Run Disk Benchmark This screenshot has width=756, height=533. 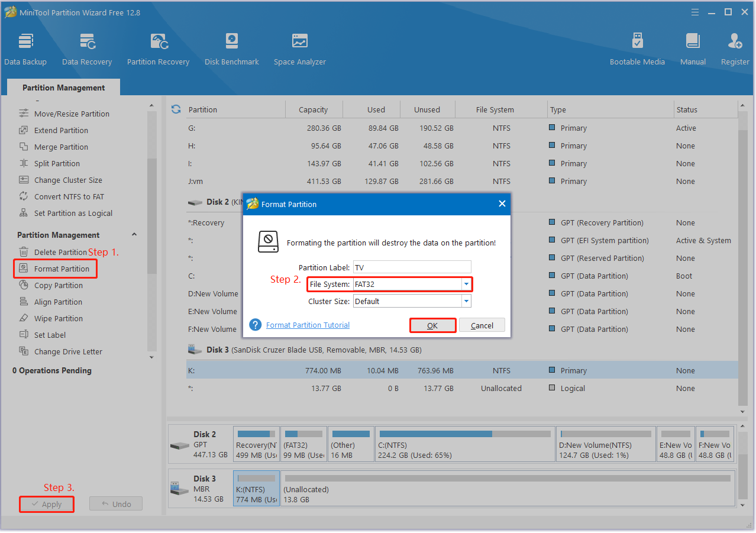[x=232, y=49]
